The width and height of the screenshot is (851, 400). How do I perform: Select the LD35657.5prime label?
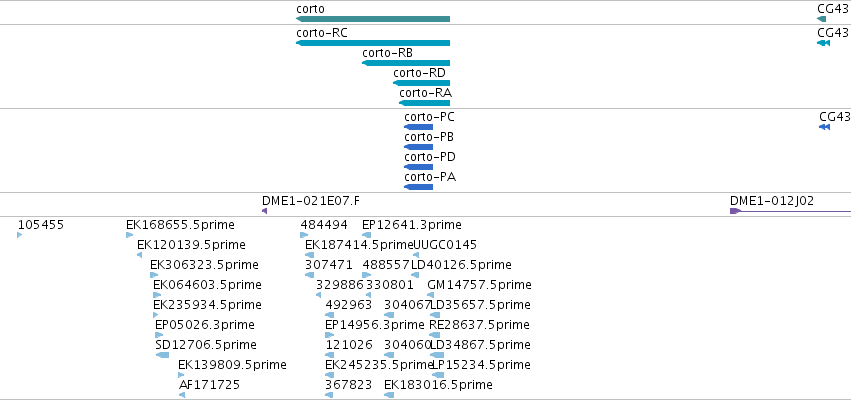[480, 304]
